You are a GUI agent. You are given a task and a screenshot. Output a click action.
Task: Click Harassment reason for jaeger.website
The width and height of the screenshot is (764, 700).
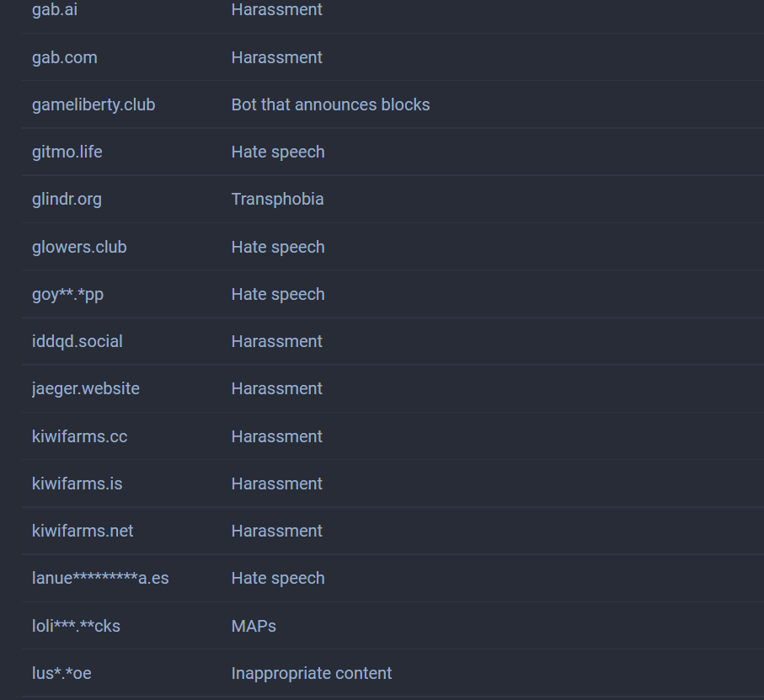277,388
